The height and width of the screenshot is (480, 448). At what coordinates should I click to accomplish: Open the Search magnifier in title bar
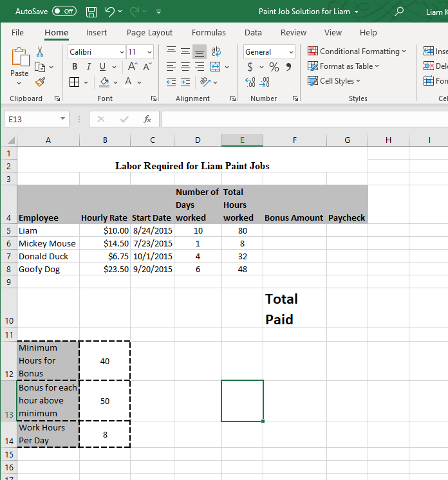(398, 12)
